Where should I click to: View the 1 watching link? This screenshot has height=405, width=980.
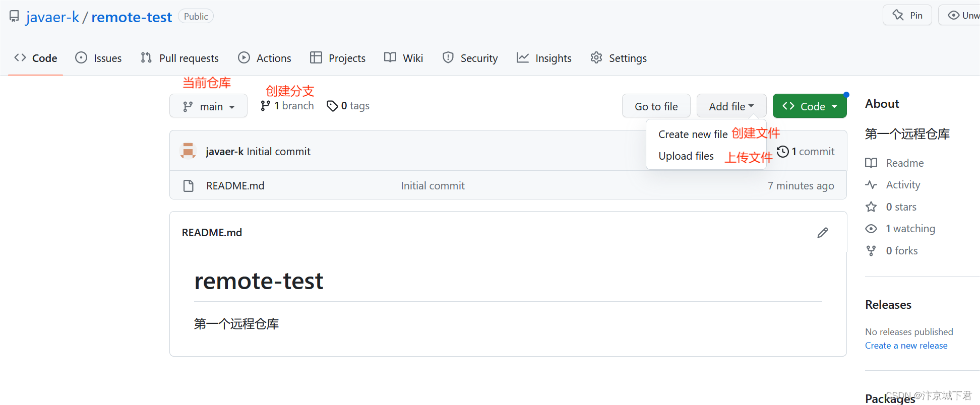(900, 229)
